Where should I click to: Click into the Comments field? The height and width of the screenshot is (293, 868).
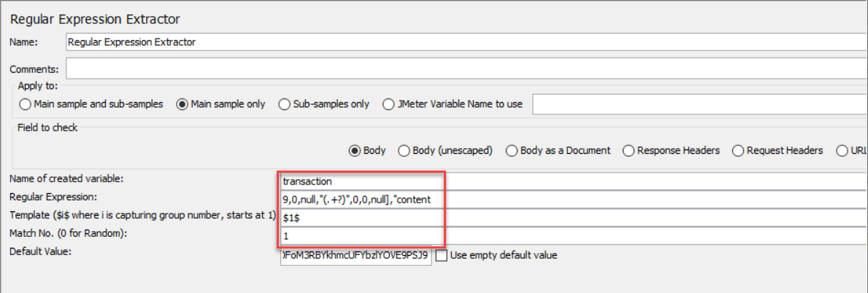[466, 69]
